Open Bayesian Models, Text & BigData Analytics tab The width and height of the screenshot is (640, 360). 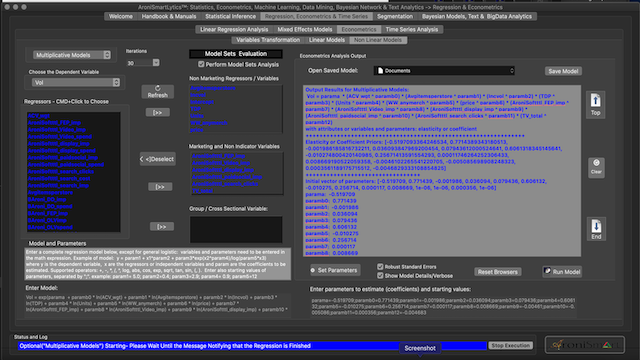[x=477, y=16]
